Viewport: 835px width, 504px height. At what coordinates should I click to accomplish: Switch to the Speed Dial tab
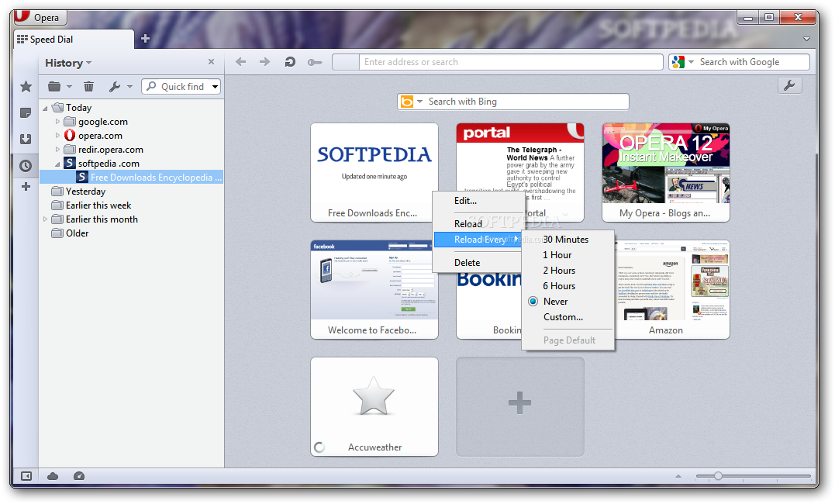(74, 40)
